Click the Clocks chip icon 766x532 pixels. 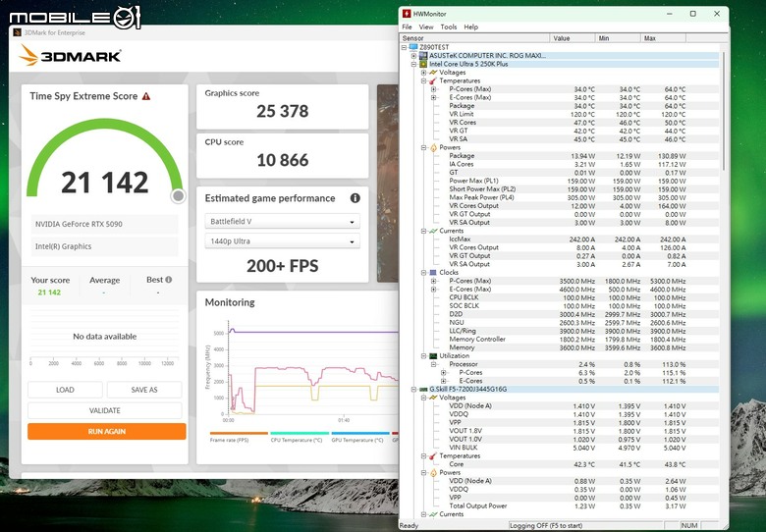[x=433, y=272]
